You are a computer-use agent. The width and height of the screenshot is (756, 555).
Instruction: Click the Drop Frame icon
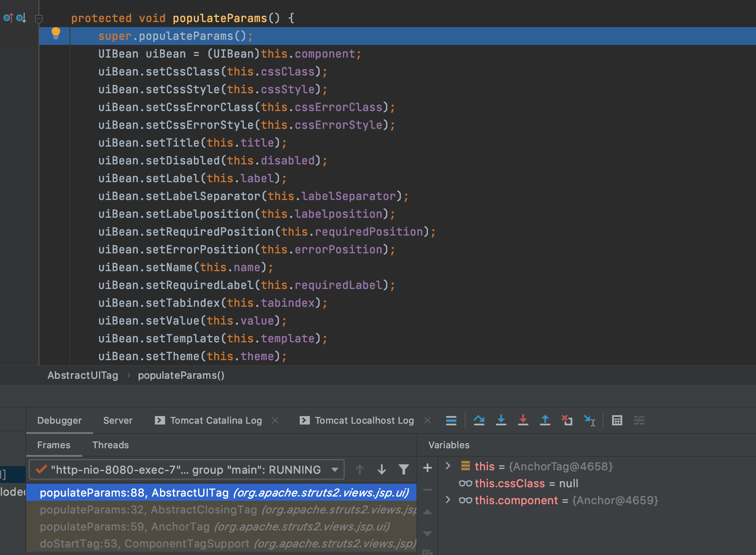tap(567, 420)
